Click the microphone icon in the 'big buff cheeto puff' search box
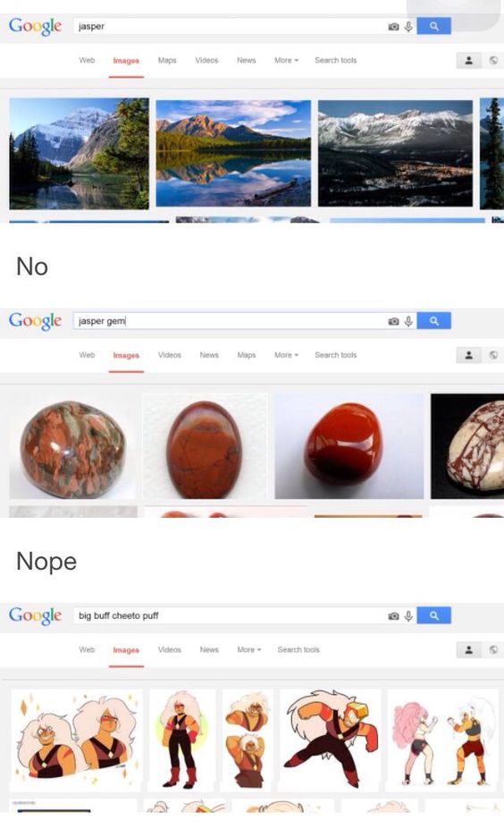Image resolution: width=504 pixels, height=829 pixels. [x=408, y=615]
